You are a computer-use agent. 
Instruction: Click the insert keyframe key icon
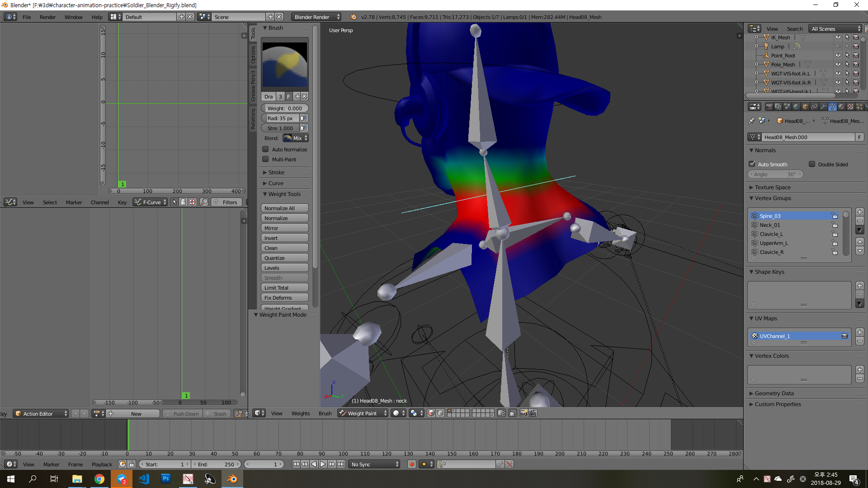pyautogui.click(x=500, y=464)
